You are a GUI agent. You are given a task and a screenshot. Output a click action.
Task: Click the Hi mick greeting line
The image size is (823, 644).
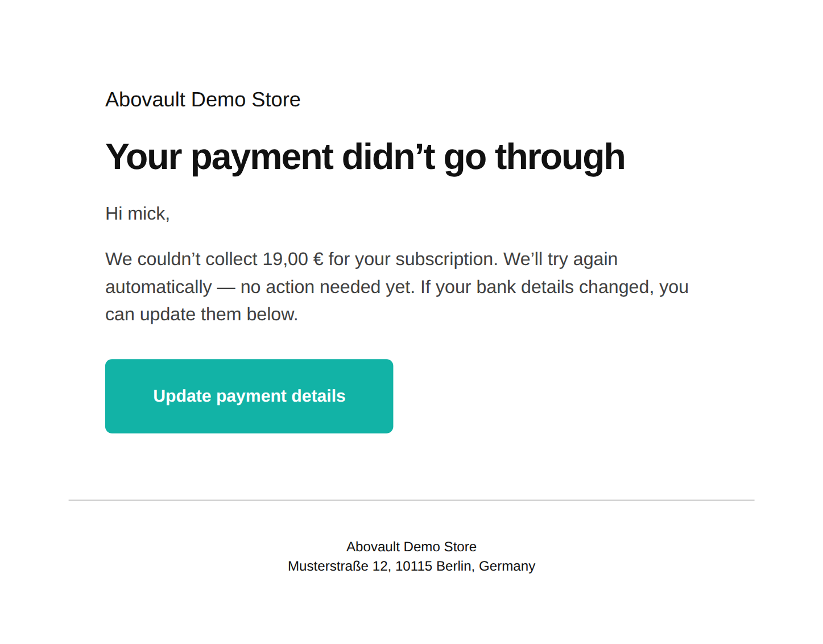tap(138, 213)
